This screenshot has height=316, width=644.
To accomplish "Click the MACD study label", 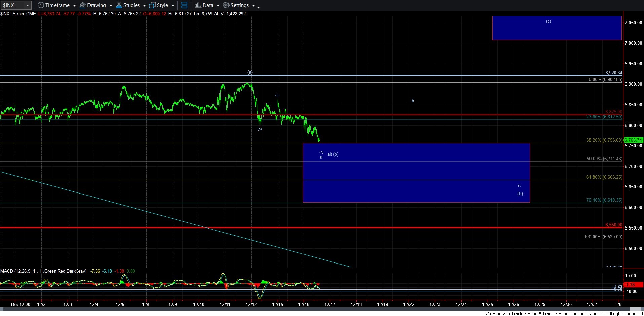I will pyautogui.click(x=43, y=271).
